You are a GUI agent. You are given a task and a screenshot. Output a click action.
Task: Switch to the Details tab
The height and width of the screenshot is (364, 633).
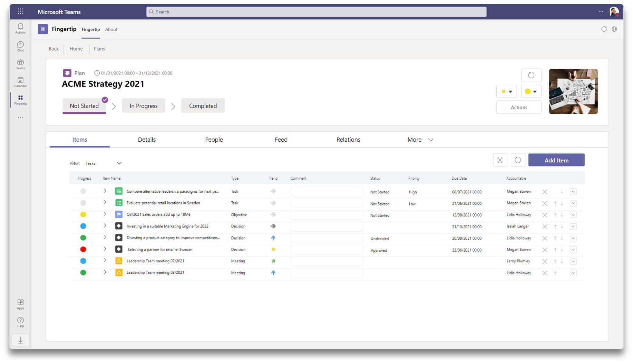coord(147,140)
